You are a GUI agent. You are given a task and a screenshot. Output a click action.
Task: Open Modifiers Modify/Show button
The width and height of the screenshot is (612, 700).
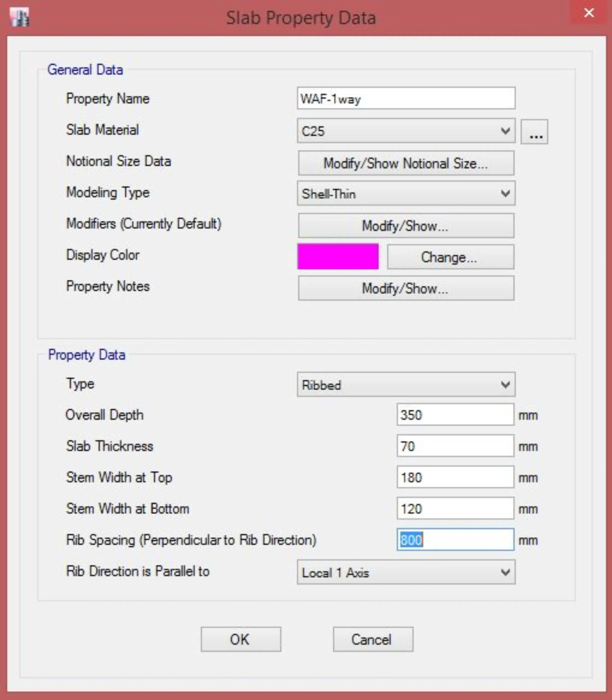406,226
